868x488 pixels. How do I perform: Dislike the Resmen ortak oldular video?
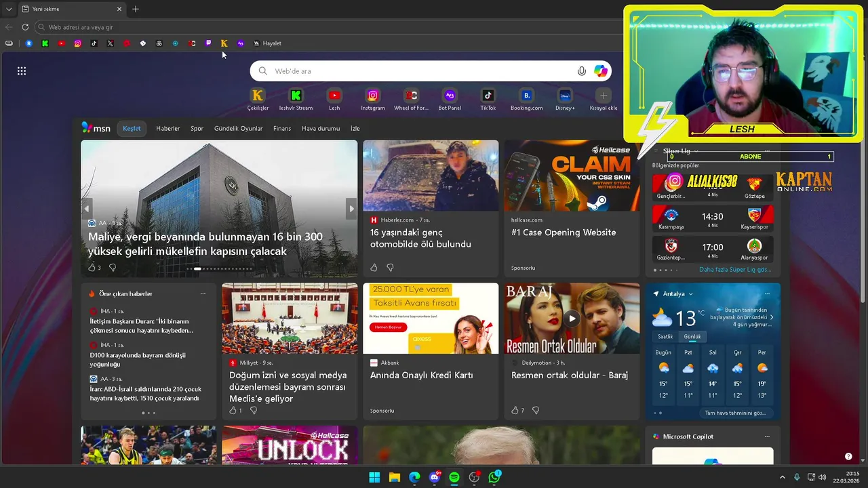tap(536, 411)
